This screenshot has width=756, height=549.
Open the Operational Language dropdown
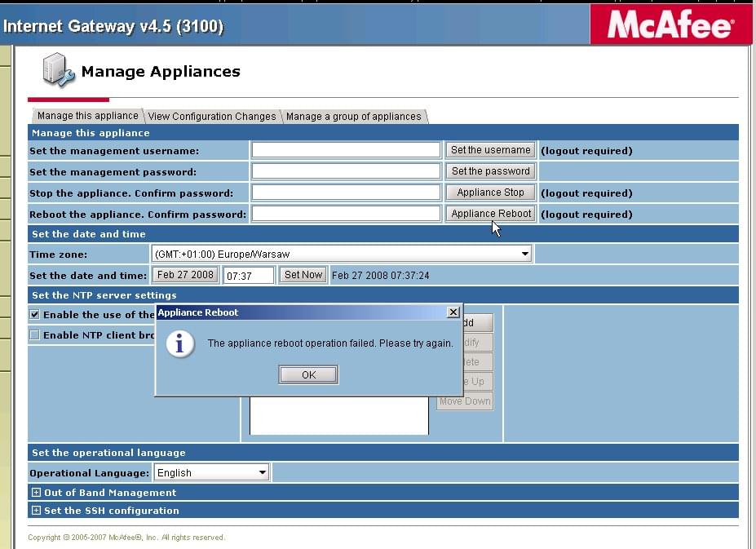212,473
